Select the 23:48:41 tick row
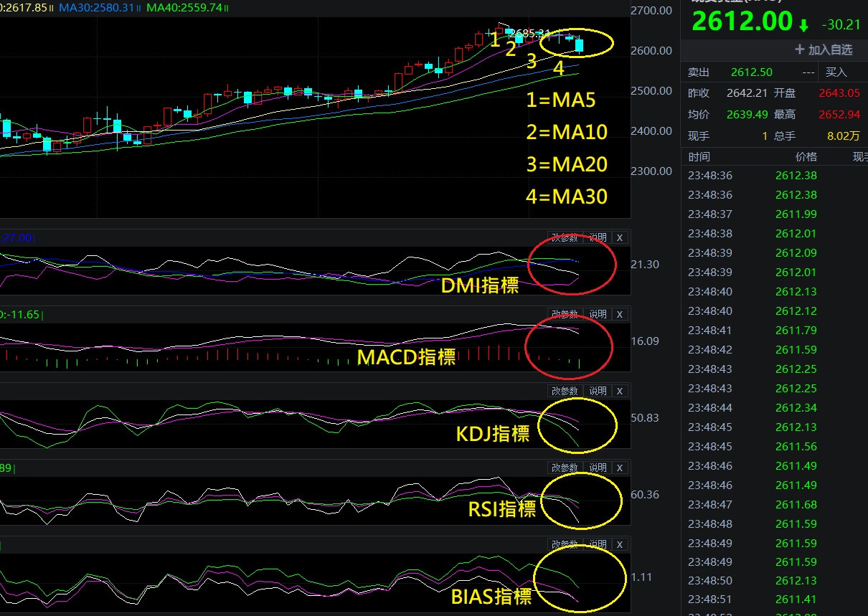This screenshot has height=616, width=868. [775, 330]
